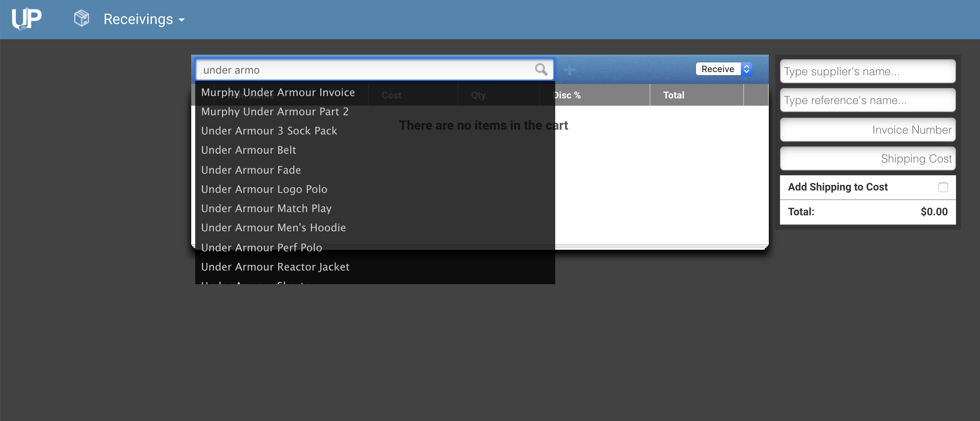
Task: Select Murphy Under Armour Invoice suggestion
Action: (278, 92)
